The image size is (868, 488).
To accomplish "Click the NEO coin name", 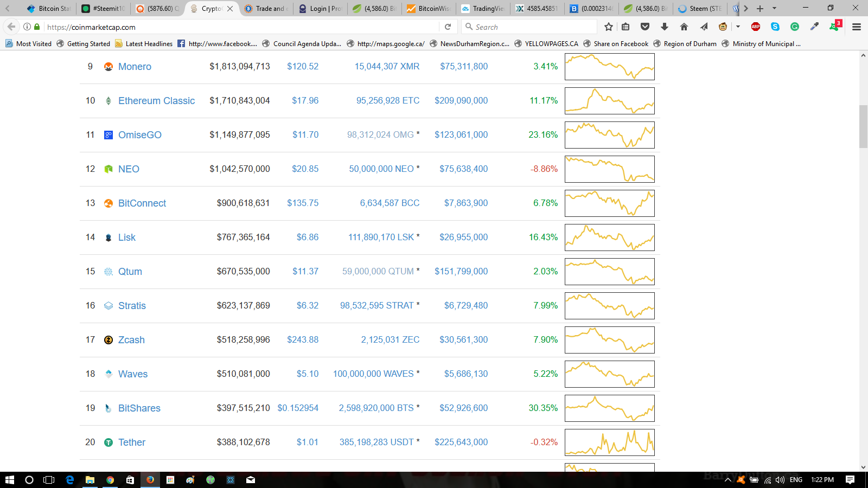I will [129, 169].
